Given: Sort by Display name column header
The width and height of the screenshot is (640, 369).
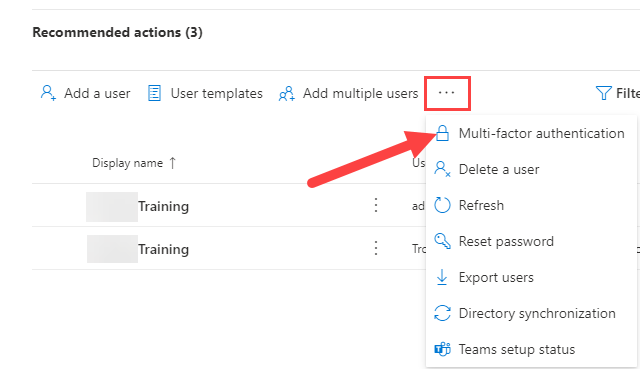Looking at the screenshot, I should 127,163.
